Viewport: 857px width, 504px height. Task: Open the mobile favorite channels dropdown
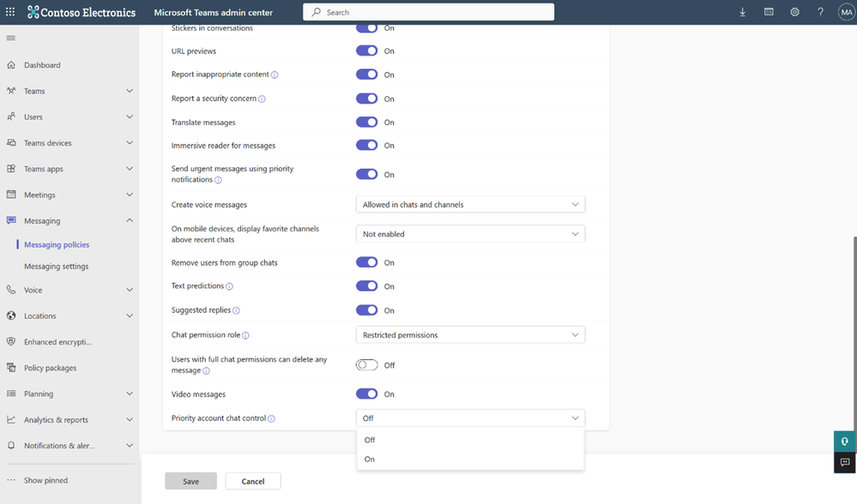pyautogui.click(x=470, y=234)
